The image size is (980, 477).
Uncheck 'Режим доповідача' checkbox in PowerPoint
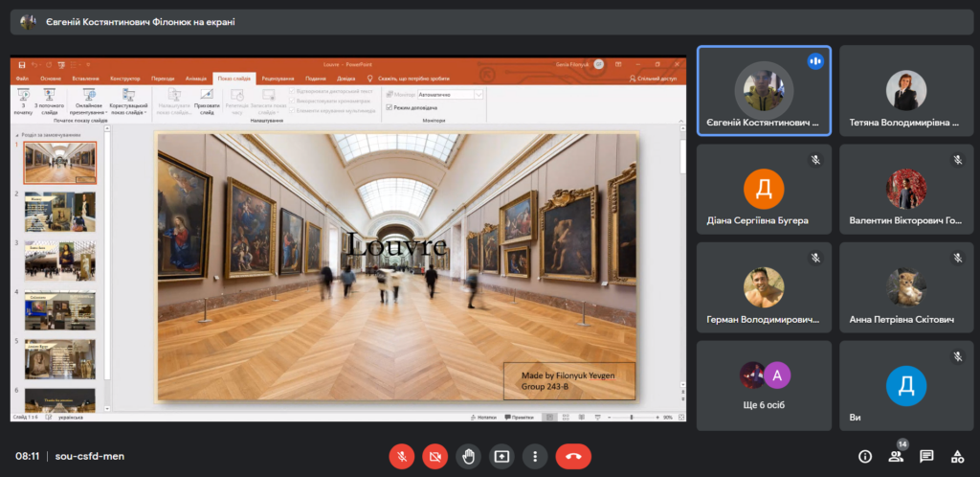(x=388, y=107)
